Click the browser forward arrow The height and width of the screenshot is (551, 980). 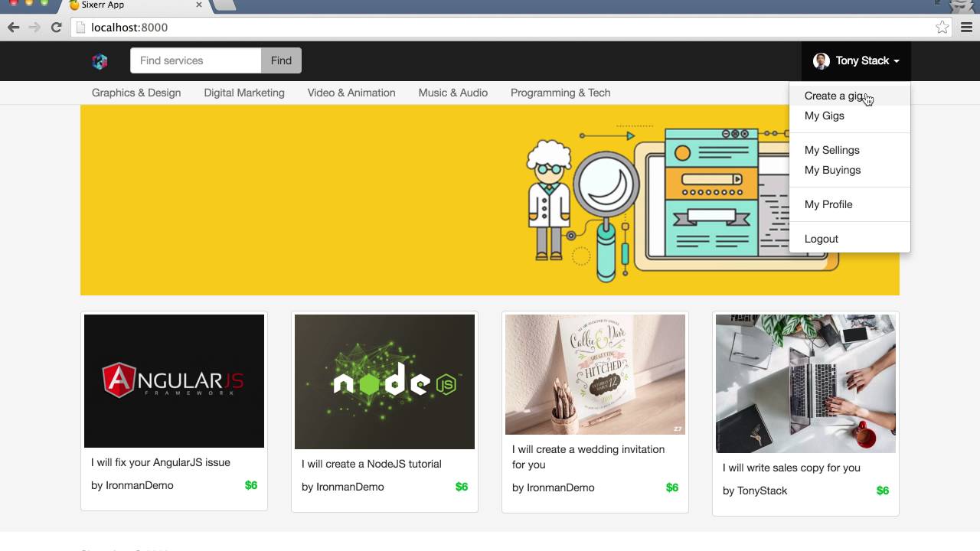click(x=34, y=28)
